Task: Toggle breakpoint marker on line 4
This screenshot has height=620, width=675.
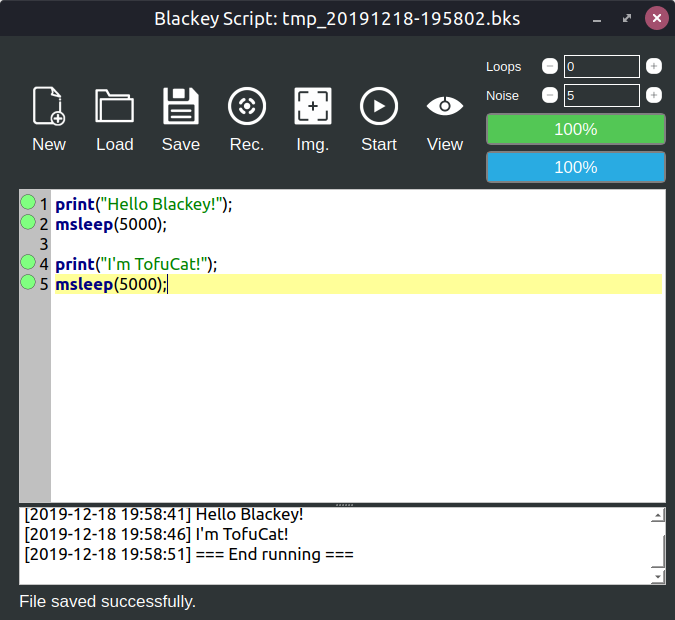Action: click(x=28, y=262)
